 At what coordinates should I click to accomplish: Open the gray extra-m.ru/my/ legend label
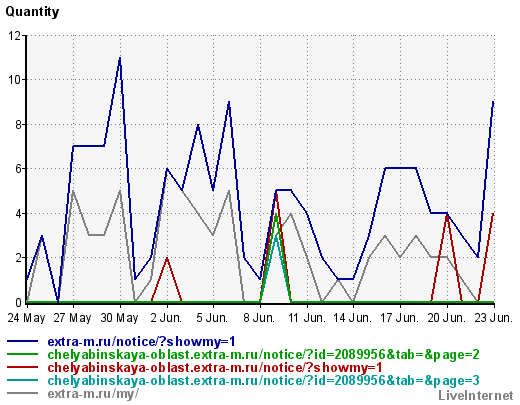(x=93, y=394)
